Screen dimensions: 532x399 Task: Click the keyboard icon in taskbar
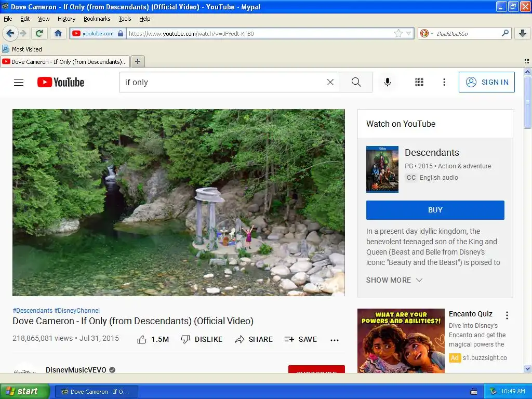click(x=474, y=392)
